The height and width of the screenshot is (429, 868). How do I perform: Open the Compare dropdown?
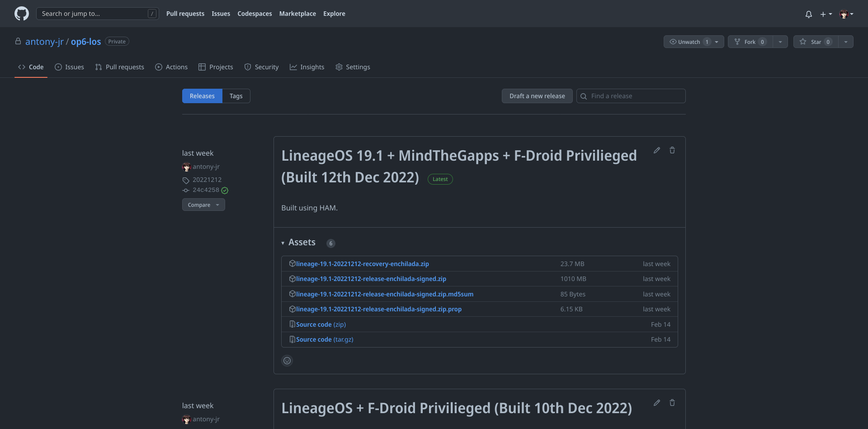pos(203,205)
